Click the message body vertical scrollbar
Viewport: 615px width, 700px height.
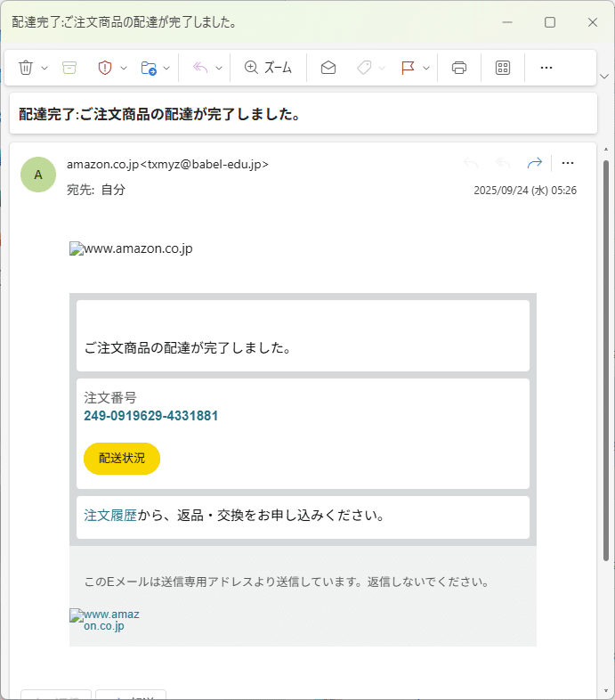[605, 360]
